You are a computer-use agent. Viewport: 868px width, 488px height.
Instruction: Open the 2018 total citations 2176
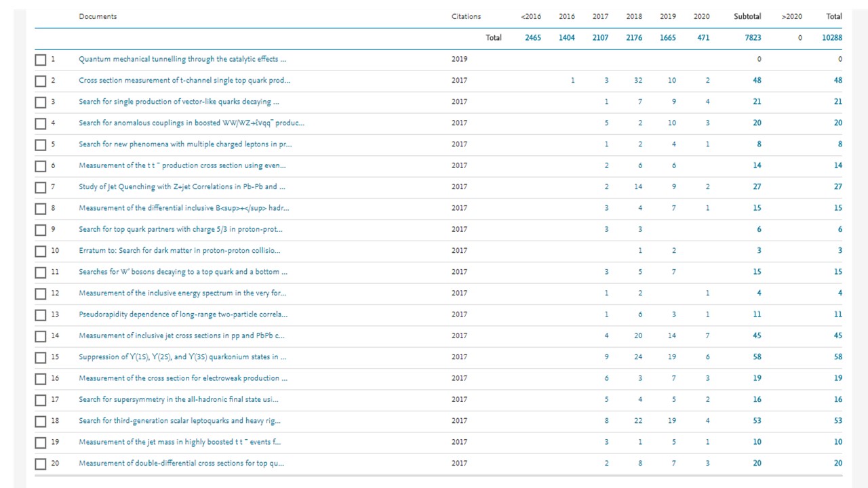634,38
